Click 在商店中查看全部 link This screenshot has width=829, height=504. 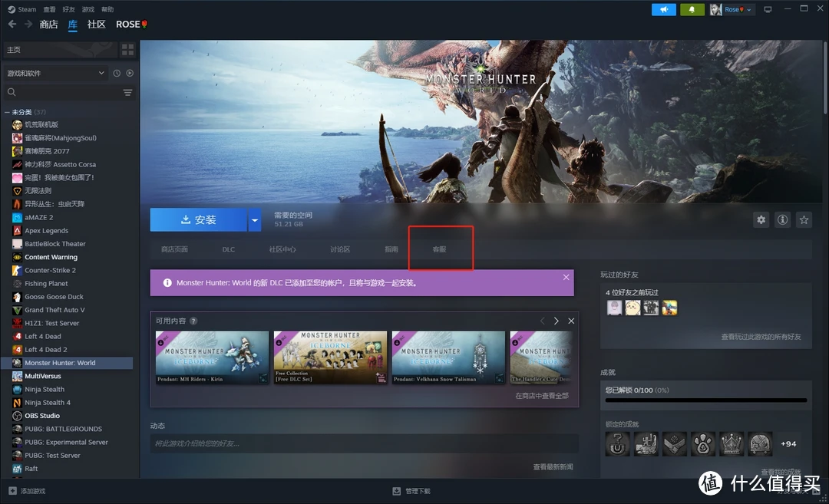(x=541, y=396)
